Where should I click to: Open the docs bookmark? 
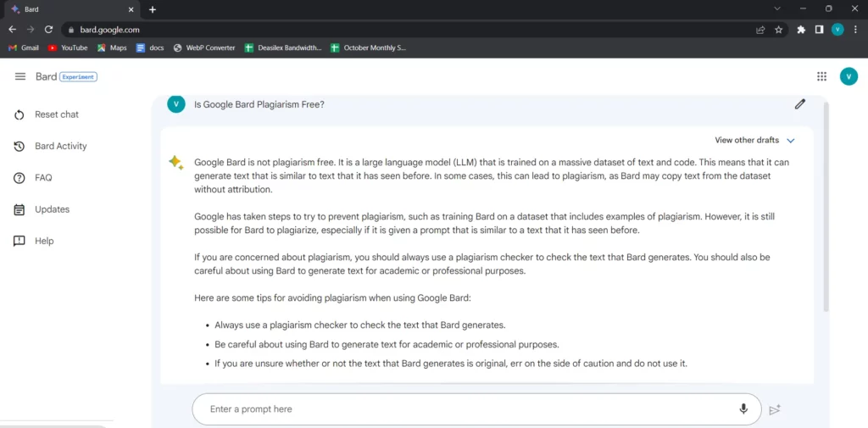point(150,47)
